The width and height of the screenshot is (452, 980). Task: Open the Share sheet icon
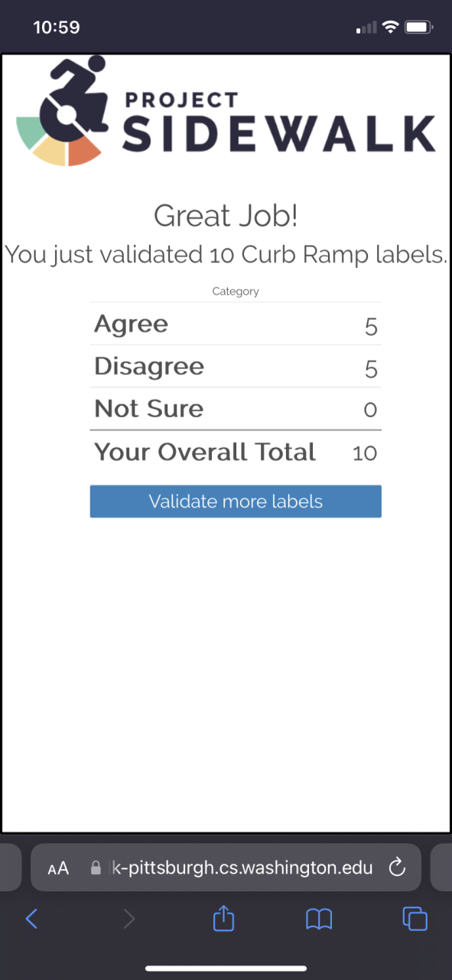223,918
